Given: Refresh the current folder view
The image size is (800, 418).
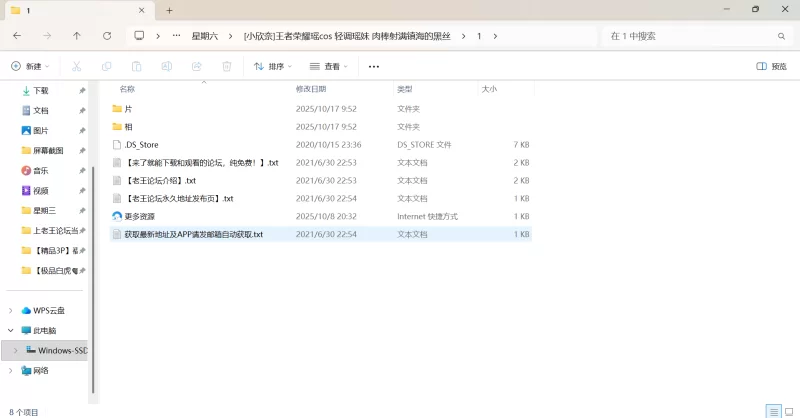Looking at the screenshot, I should (x=107, y=36).
